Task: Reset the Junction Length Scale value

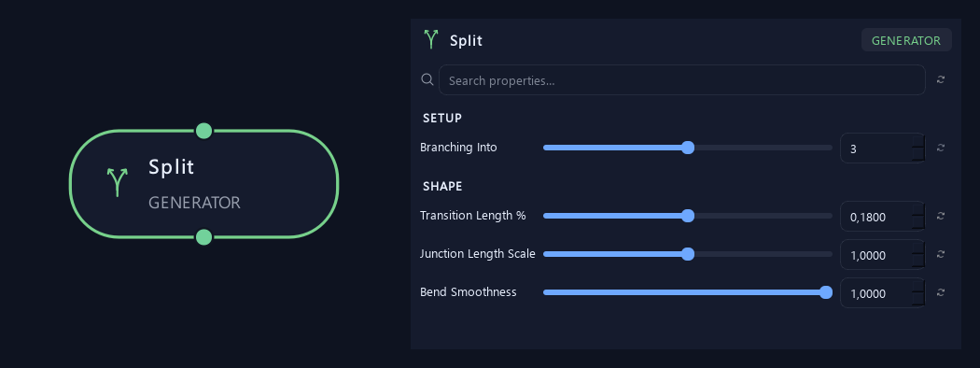Action: click(941, 255)
